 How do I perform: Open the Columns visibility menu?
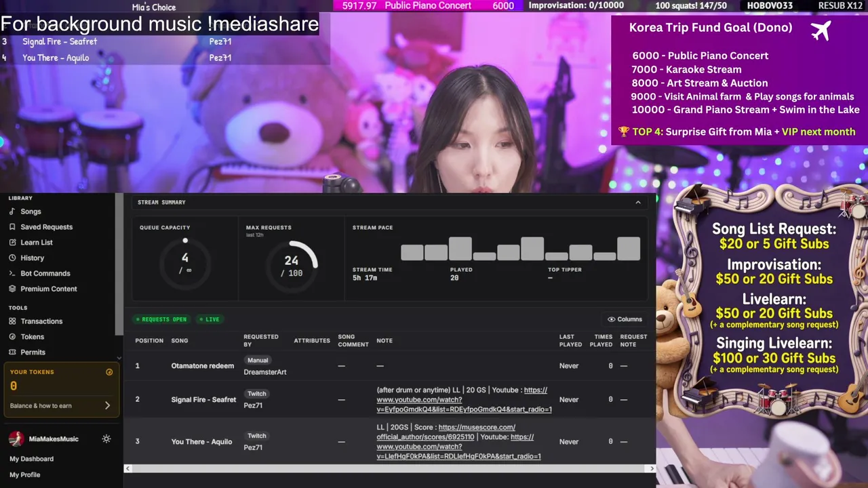click(625, 319)
